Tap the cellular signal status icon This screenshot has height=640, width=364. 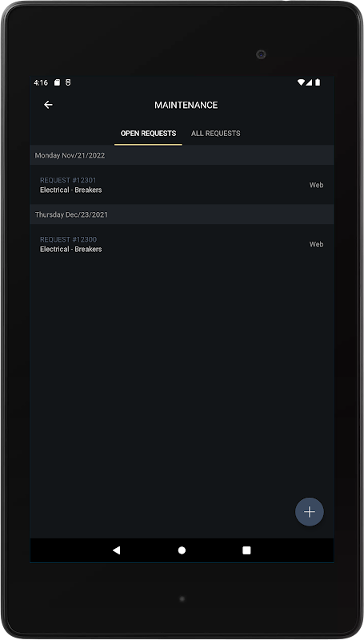[309, 82]
